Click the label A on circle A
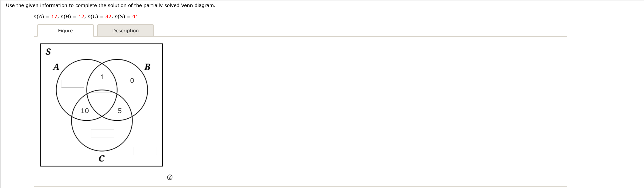Screen dimensions: 644x188 coord(56,67)
